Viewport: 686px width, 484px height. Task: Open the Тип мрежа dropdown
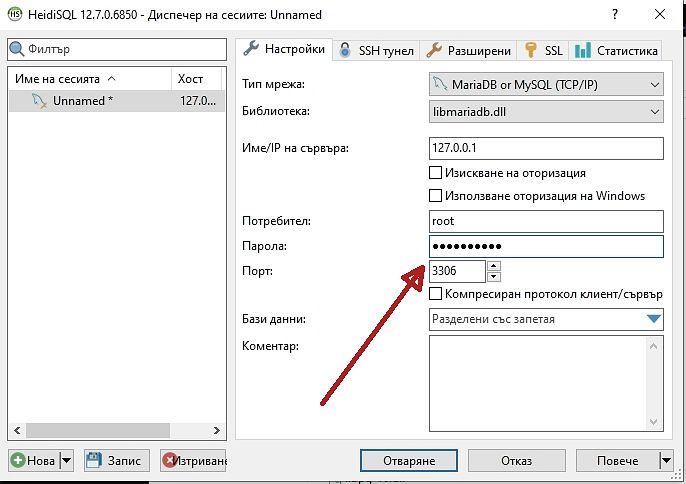point(546,84)
